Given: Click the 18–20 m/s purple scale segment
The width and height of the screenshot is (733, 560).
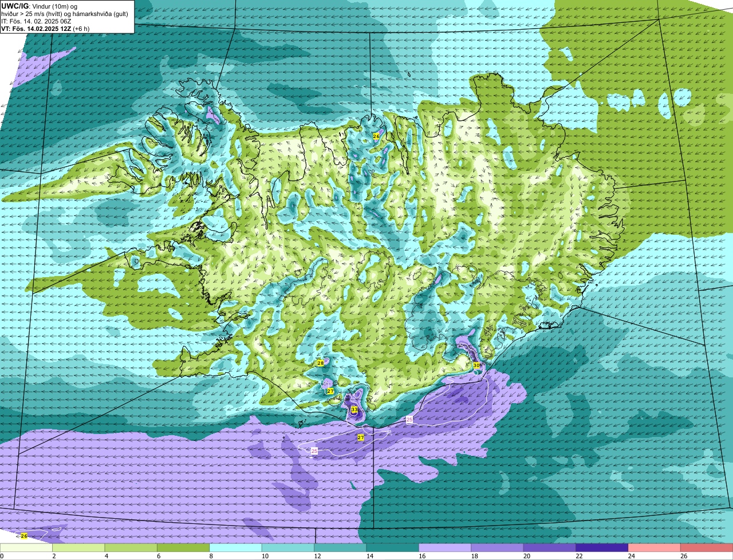Looking at the screenshot, I should (498, 548).
